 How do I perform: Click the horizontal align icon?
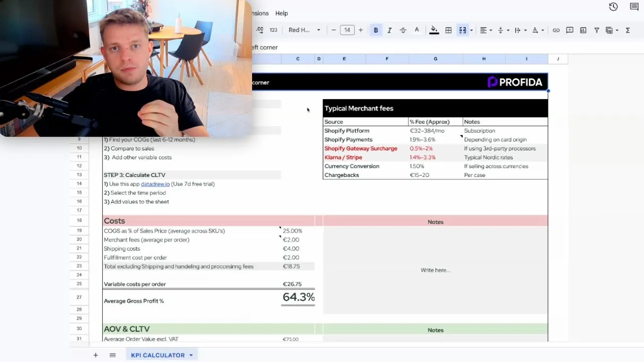point(484,30)
